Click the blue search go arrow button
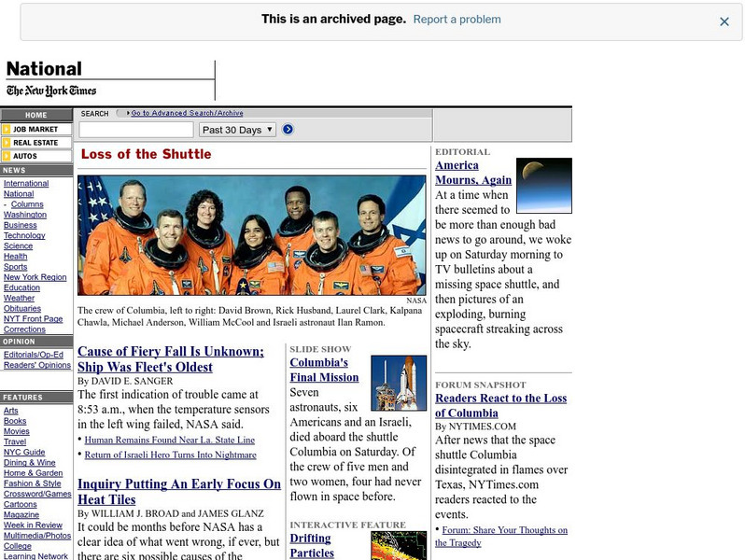Image resolution: width=745 pixels, height=560 pixels. (288, 129)
